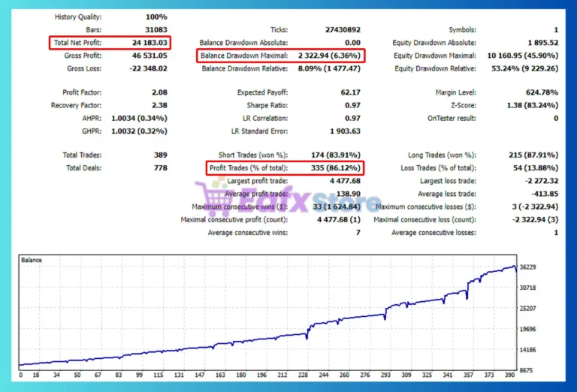Click the LR Correlation label

265,118
